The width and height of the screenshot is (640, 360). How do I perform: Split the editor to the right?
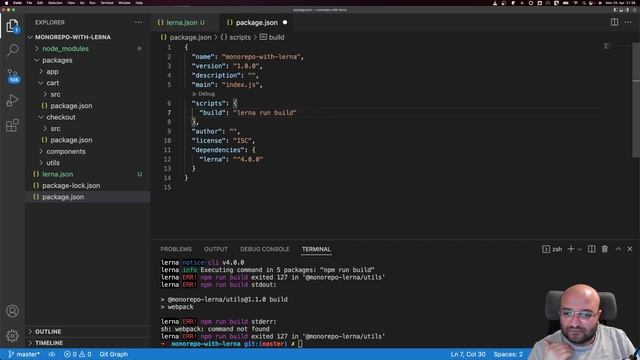point(614,22)
